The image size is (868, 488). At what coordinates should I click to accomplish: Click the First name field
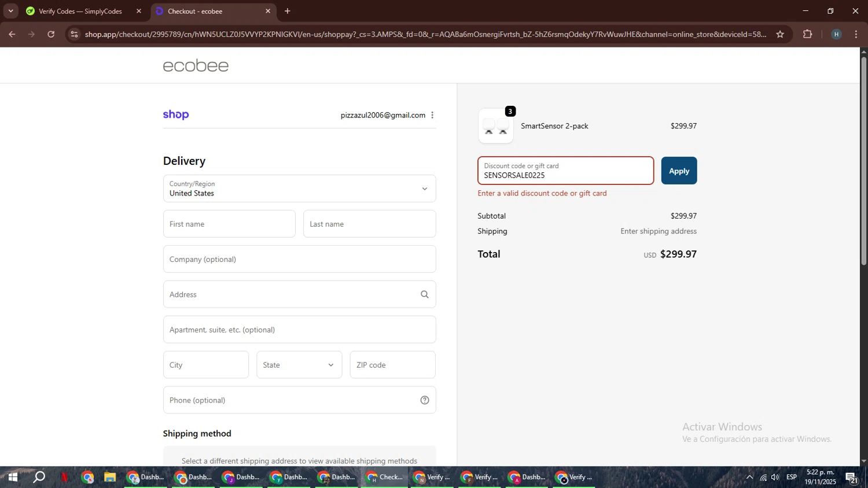(229, 224)
